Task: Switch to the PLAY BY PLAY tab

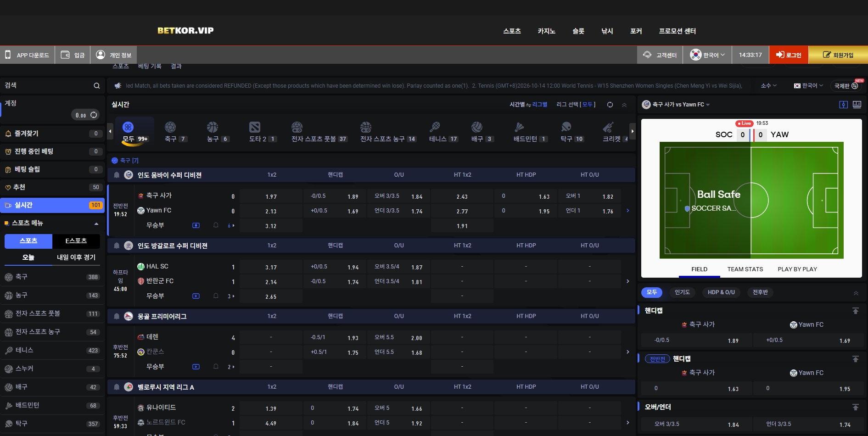Action: tap(797, 269)
